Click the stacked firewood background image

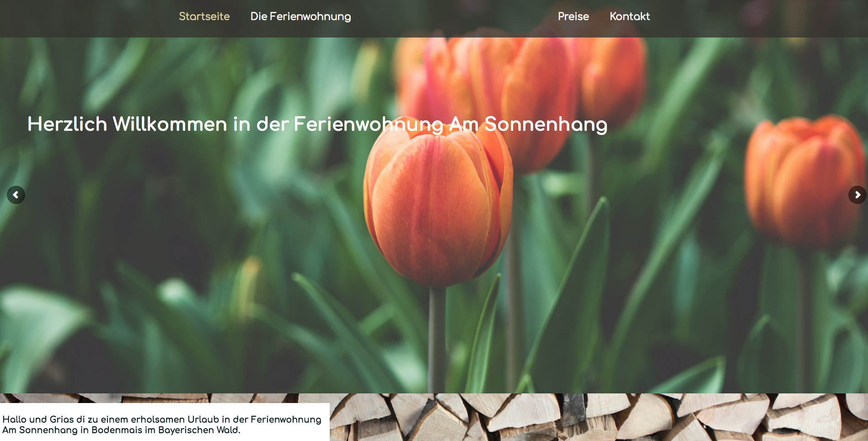click(598, 417)
